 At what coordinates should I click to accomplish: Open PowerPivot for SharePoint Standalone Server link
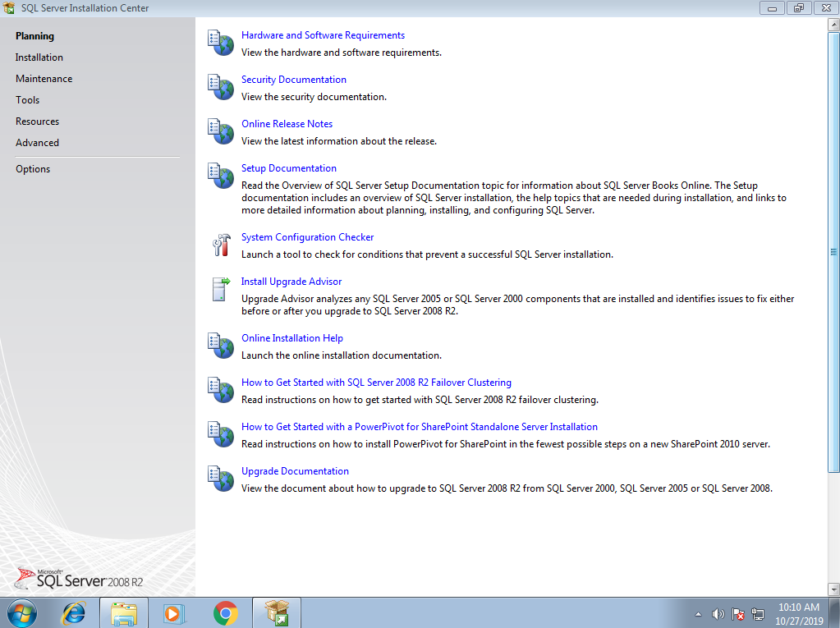point(420,427)
